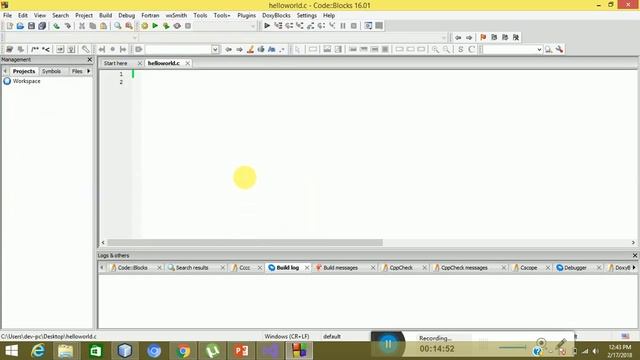Image resolution: width=640 pixels, height=360 pixels.
Task: Click the highlighter pen icon
Action: click(x=251, y=49)
